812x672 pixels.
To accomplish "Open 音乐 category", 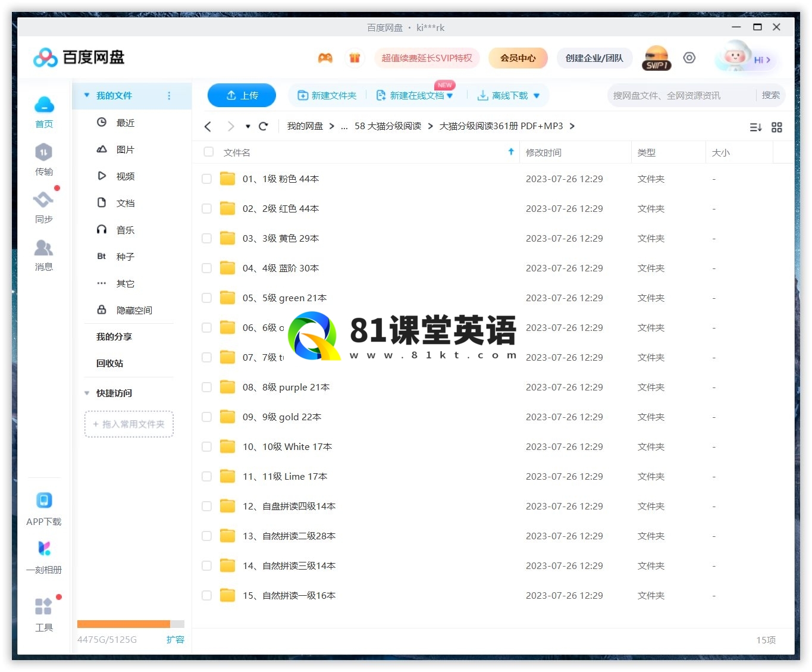I will pyautogui.click(x=116, y=230).
